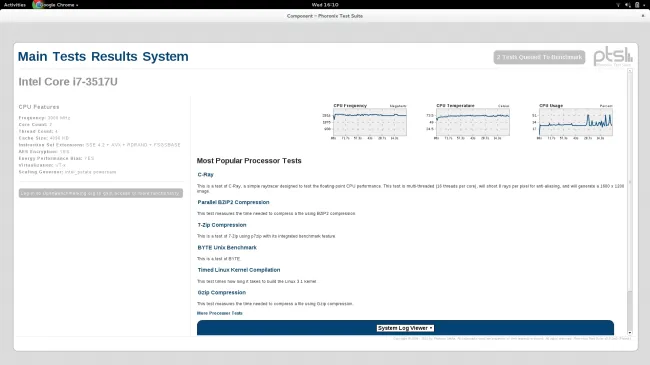Click the More Processor Tests link

[220, 313]
